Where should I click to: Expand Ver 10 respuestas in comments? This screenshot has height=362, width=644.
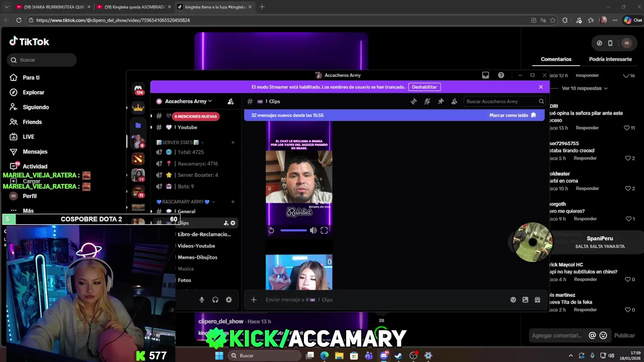(x=584, y=88)
